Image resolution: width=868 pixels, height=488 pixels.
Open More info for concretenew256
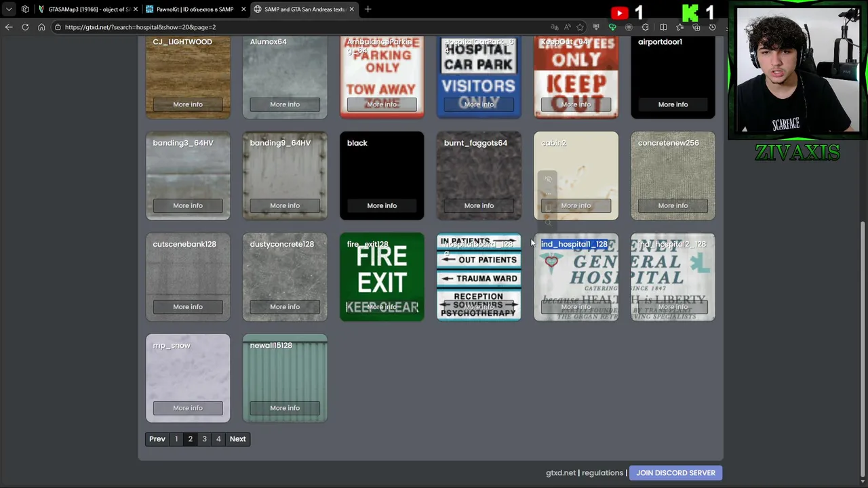point(673,205)
